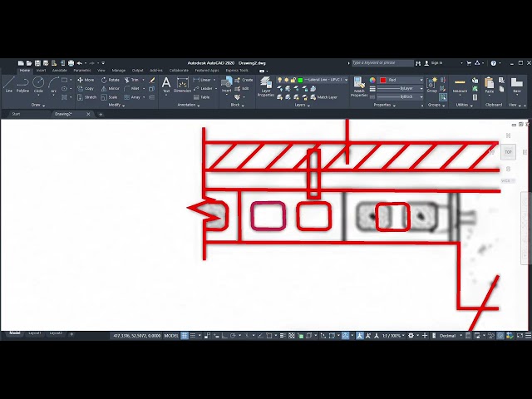This screenshot has width=532, height=399.
Task: Add a Leader annotation
Action: (203, 89)
